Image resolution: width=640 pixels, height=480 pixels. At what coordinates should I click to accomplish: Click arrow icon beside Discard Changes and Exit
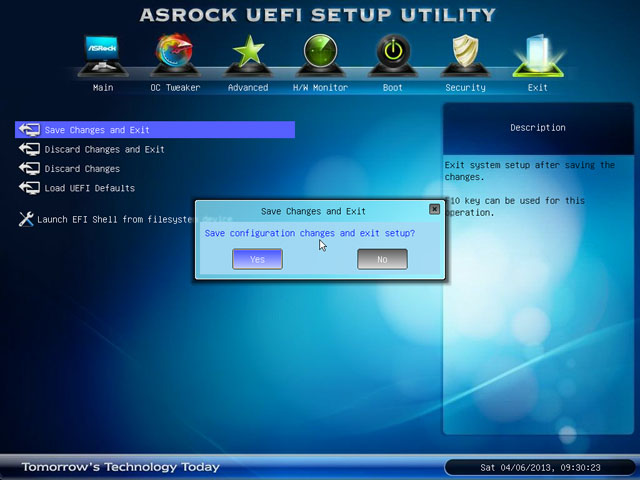click(x=28, y=150)
